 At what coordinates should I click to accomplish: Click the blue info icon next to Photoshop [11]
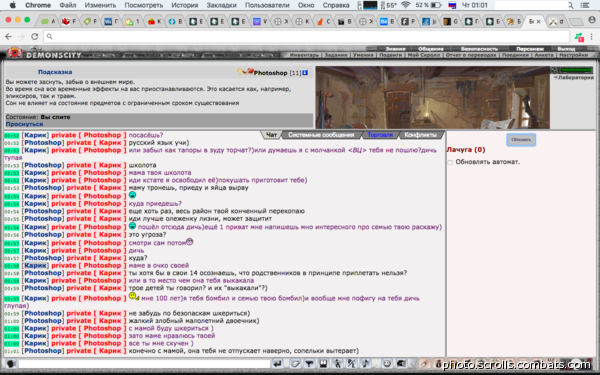[305, 72]
